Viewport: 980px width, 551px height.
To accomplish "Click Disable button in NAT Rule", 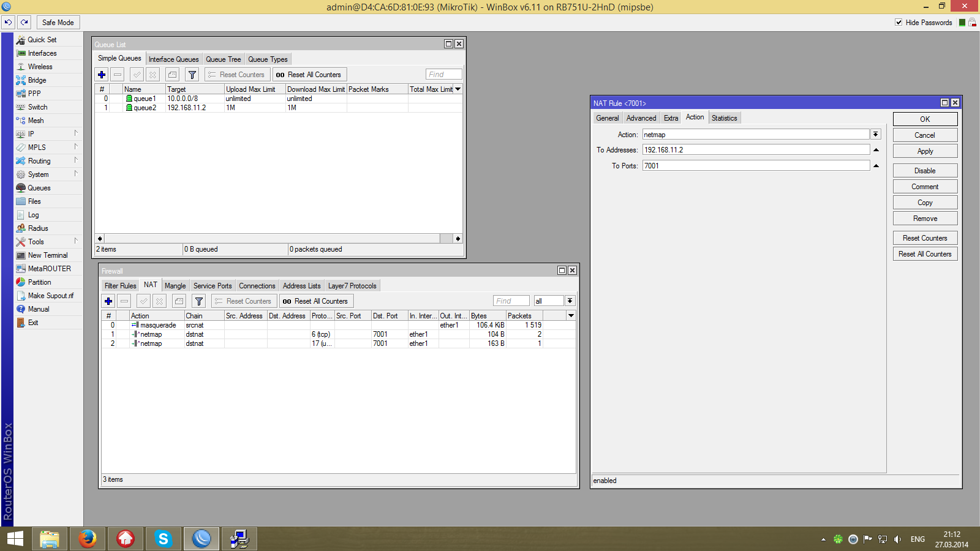I will (925, 171).
